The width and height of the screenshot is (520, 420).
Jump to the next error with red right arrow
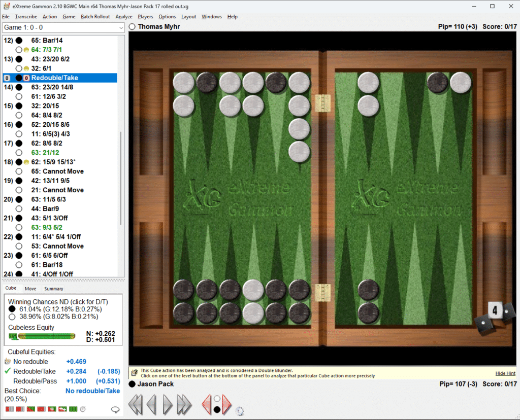226,404
